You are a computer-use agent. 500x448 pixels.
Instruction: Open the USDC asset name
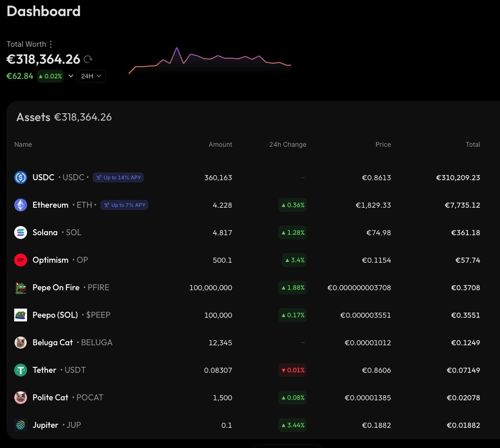pyautogui.click(x=44, y=177)
